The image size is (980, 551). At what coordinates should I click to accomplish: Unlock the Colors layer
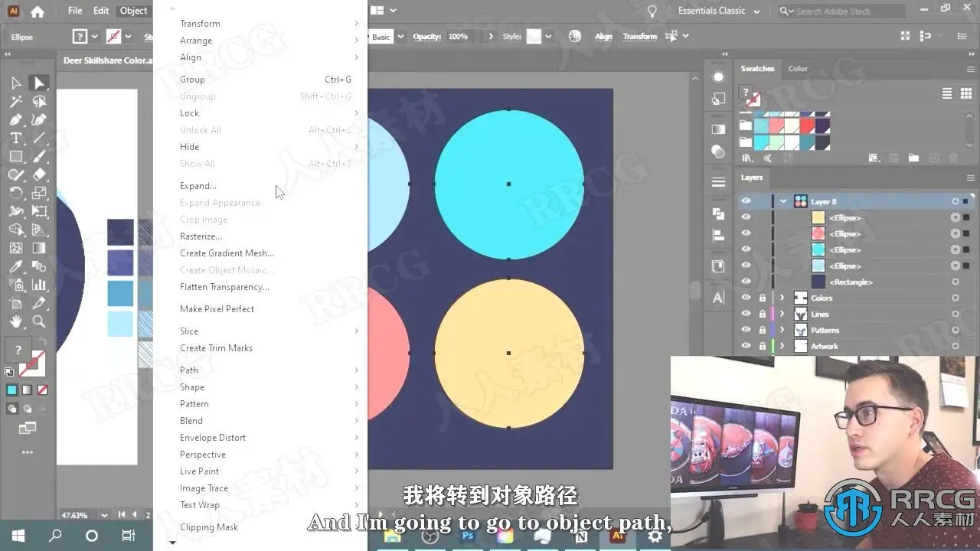click(x=763, y=298)
